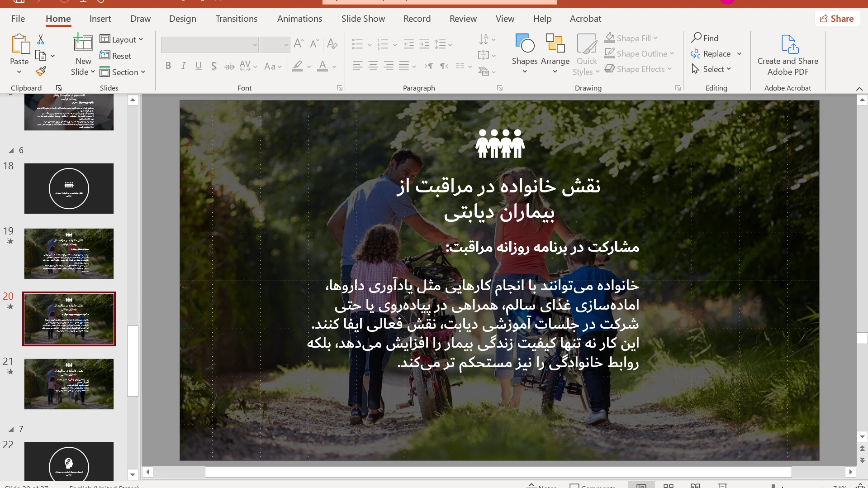Open the font size combo box
Viewport: 868px width, 488px height.
(275, 44)
